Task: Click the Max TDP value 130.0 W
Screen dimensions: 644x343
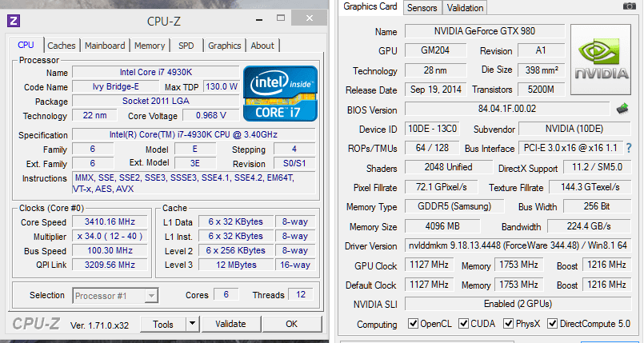Action: [x=222, y=86]
